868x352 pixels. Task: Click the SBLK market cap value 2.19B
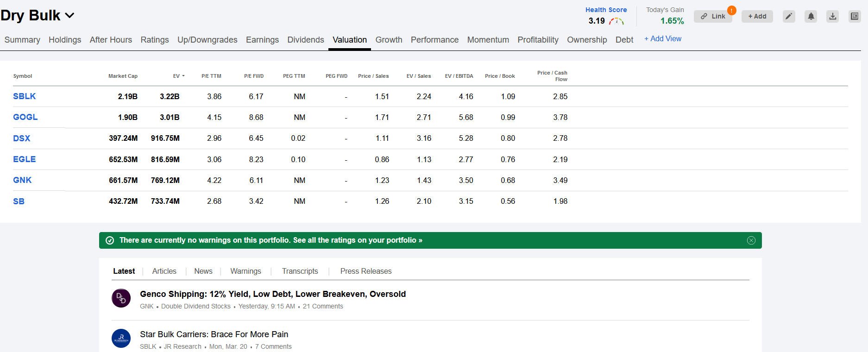[x=128, y=96]
